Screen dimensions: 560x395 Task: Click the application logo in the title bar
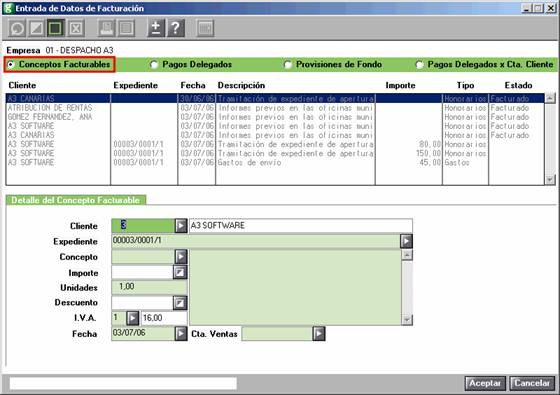click(x=8, y=8)
